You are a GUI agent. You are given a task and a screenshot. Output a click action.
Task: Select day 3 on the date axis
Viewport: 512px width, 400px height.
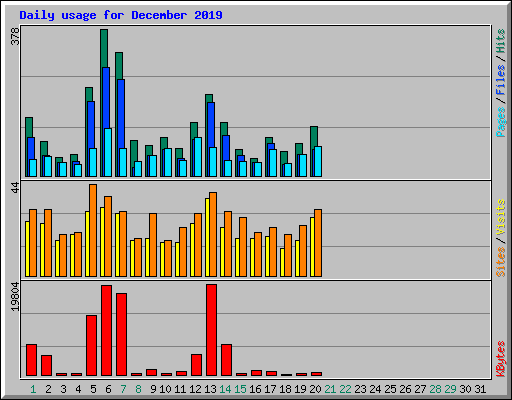(63, 389)
